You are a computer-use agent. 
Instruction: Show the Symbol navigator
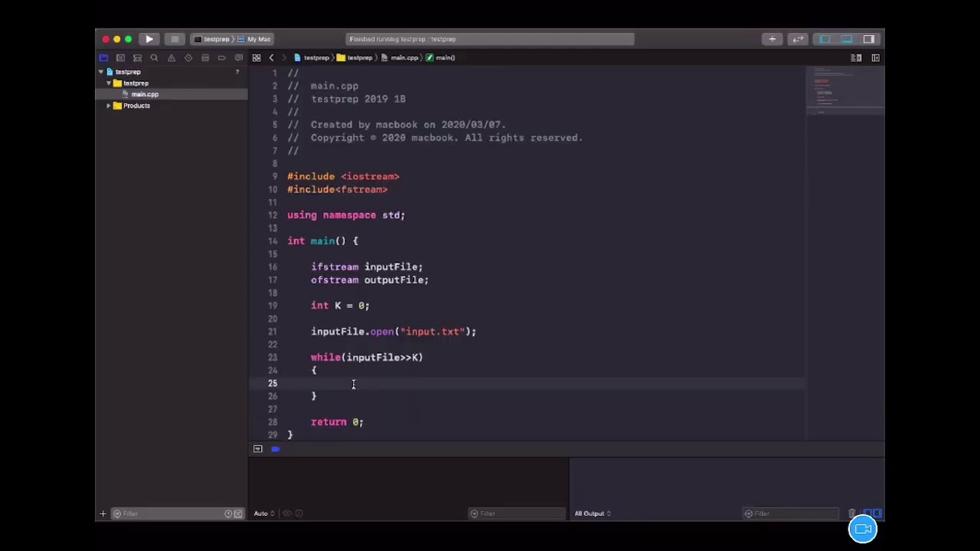137,57
